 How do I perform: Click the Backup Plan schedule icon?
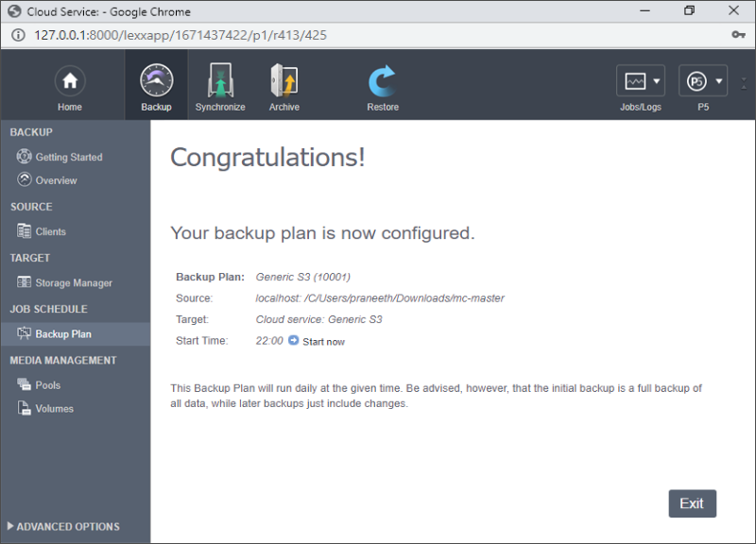point(25,333)
